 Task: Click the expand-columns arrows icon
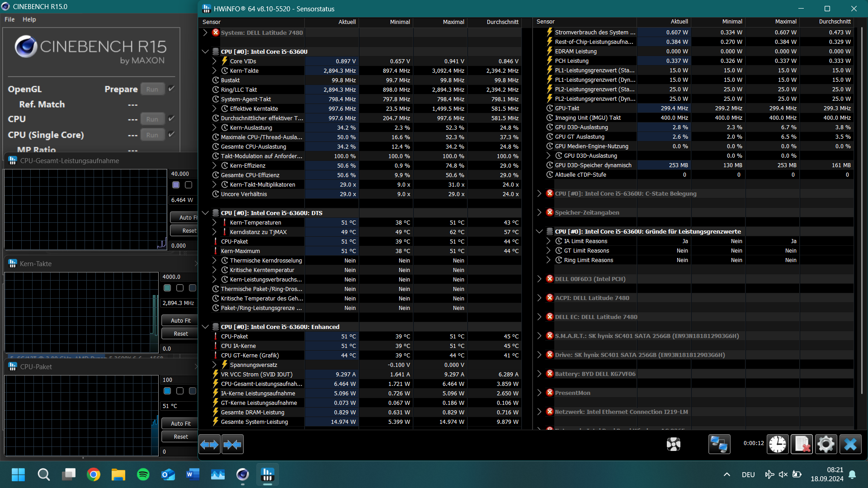tap(209, 444)
